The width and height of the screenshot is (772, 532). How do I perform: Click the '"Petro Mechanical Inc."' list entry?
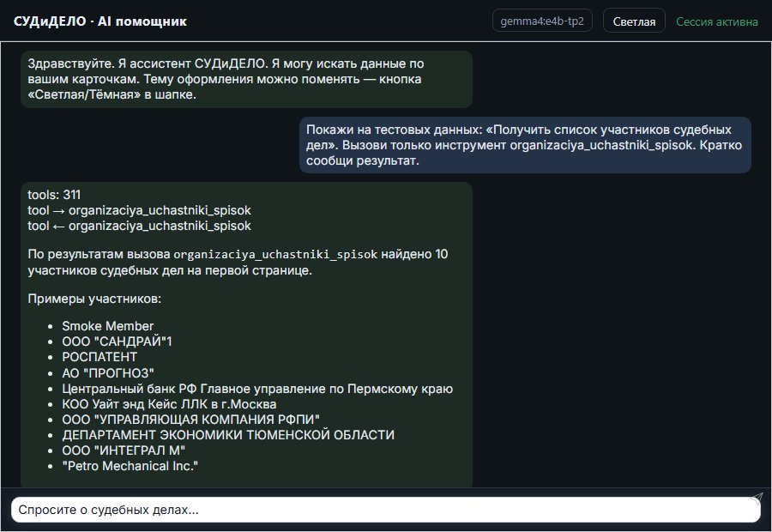tap(130, 466)
